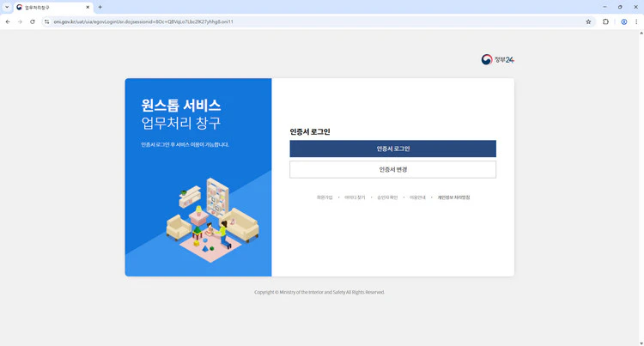
Task: Click the 인증서 로그인 button
Action: pyautogui.click(x=392, y=149)
